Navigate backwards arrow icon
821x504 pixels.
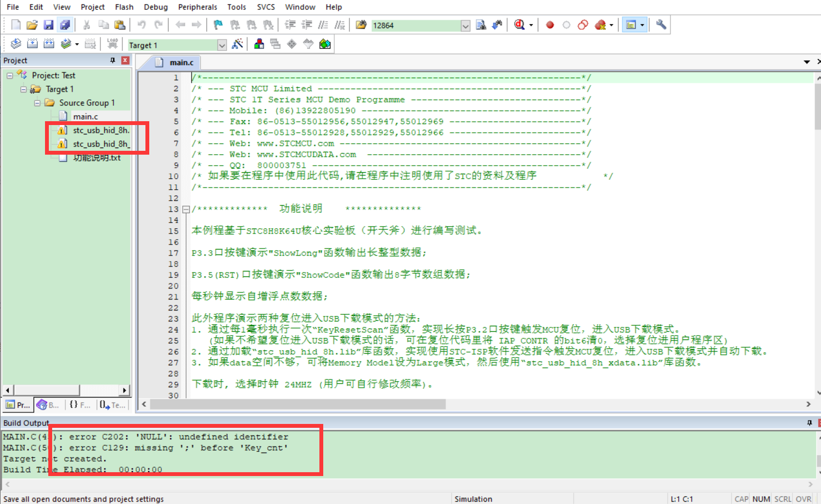pos(180,25)
